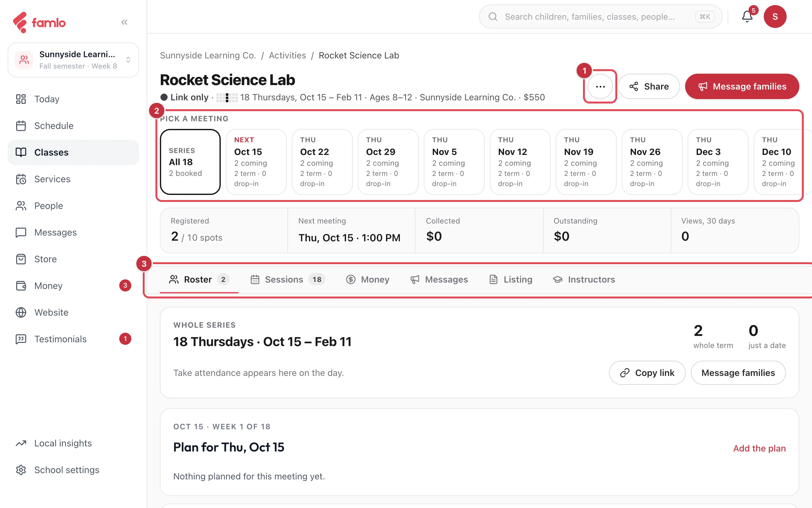812x508 pixels.
Task: Pick the Nov 19 meeting card
Action: 586,162
